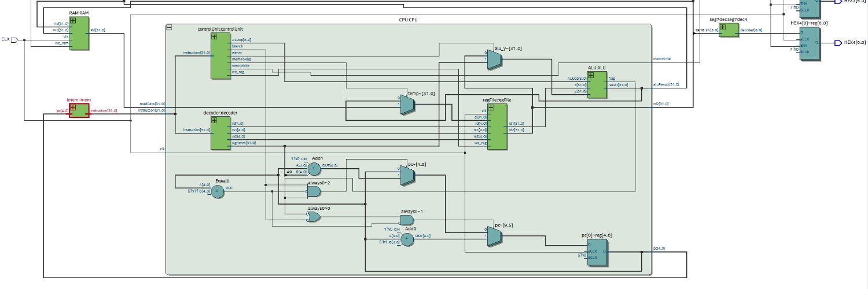Click the readData[31..0] CPU input label
The width and height of the screenshot is (868, 289).
(x=152, y=104)
